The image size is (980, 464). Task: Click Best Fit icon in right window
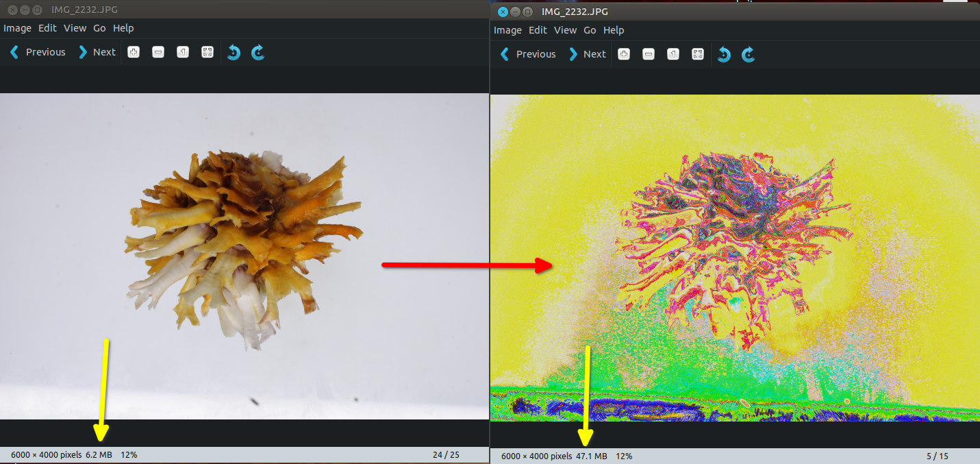(x=698, y=54)
